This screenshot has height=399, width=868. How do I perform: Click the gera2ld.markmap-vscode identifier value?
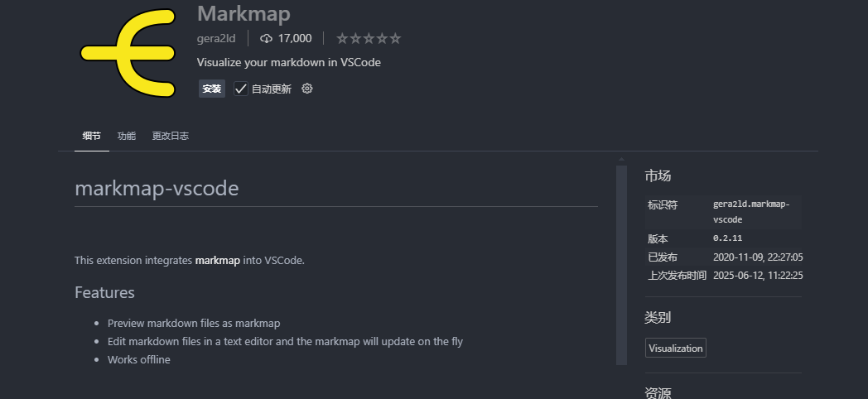click(x=751, y=212)
